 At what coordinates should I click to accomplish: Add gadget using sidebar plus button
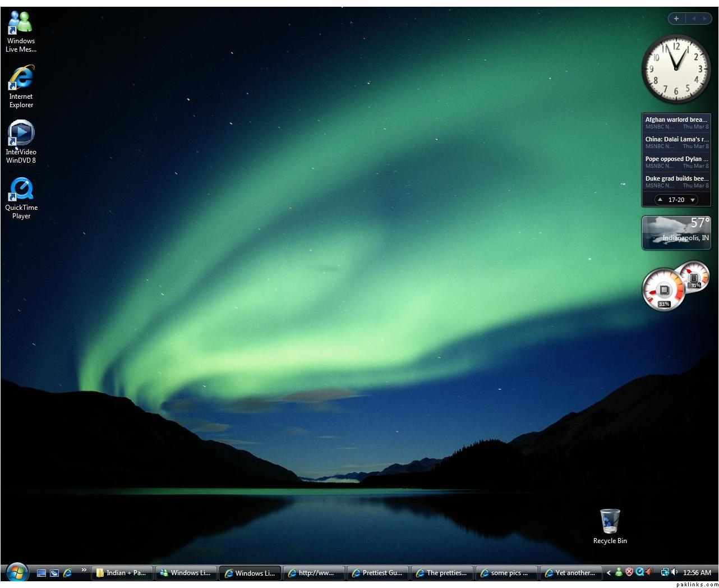pyautogui.click(x=676, y=19)
